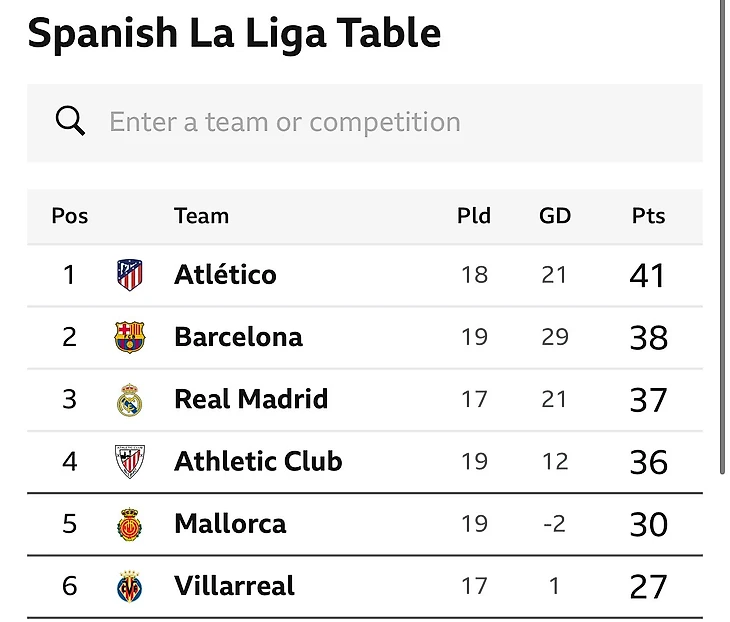Open the Athletic Club team link

(x=258, y=462)
